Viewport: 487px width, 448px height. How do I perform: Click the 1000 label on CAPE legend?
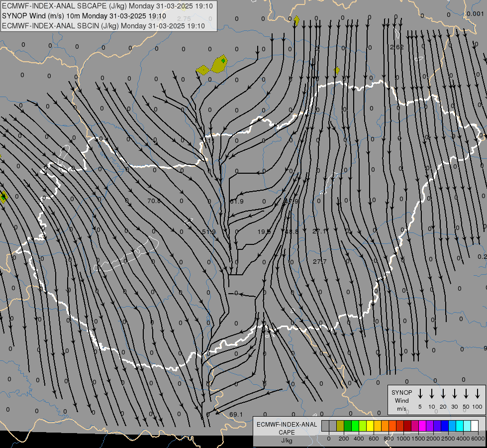coord(403,439)
